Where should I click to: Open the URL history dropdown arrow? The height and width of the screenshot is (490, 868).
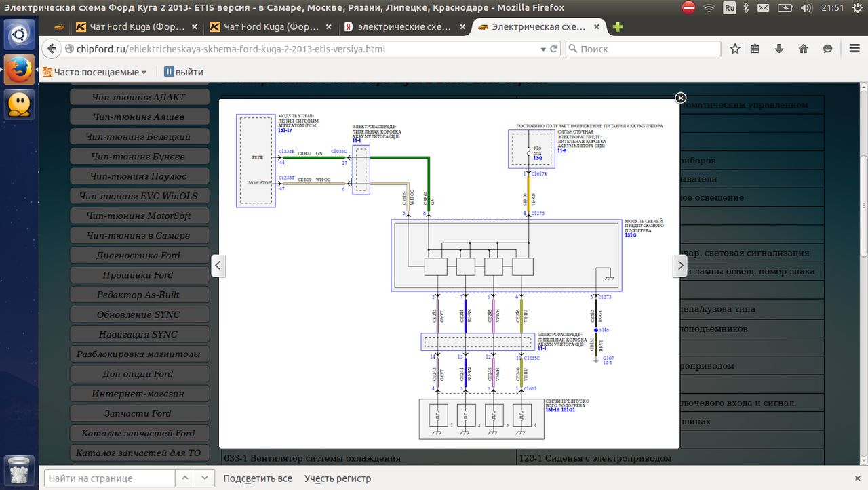click(x=543, y=49)
